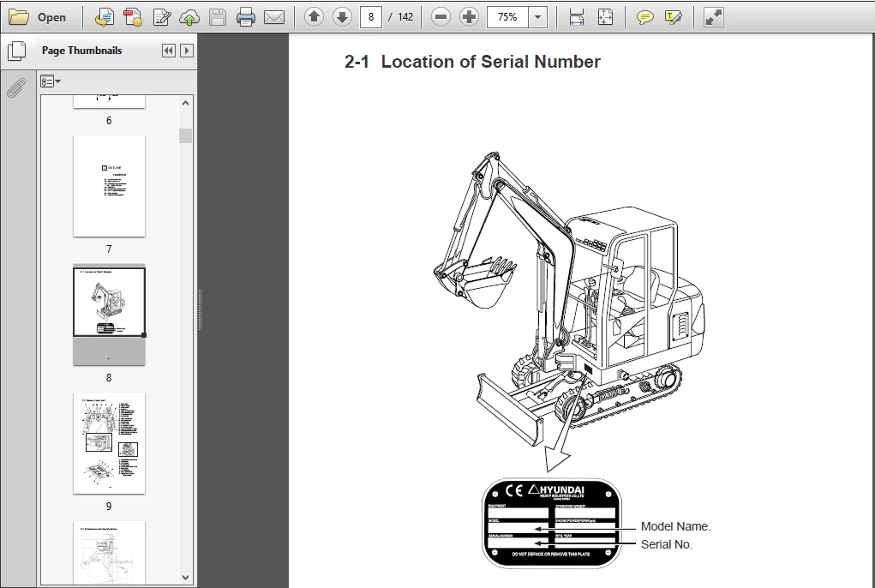Open the PDF export/convert icon with gear
The width and height of the screenshot is (875, 588).
(133, 17)
